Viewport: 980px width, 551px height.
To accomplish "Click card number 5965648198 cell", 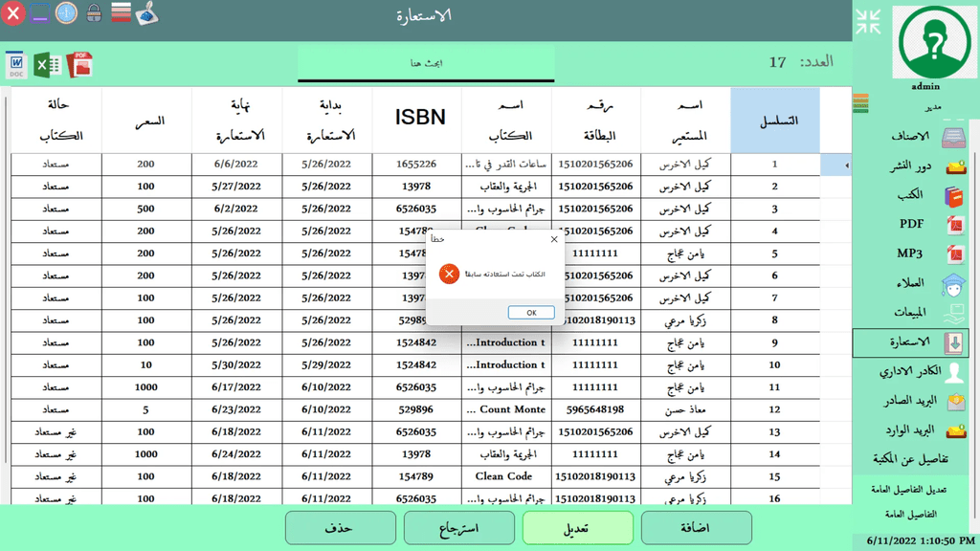I will (x=595, y=409).
